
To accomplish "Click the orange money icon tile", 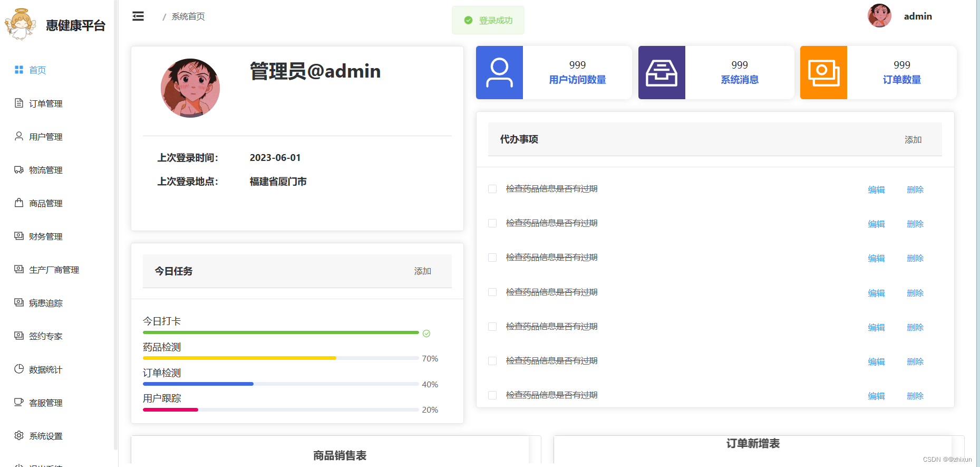I will click(x=823, y=72).
